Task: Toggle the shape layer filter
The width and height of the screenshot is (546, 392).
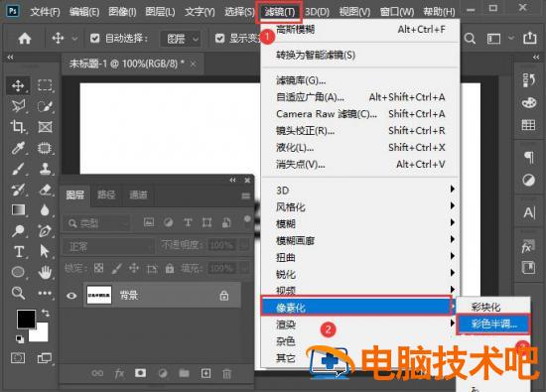Action: pyautogui.click(x=206, y=222)
